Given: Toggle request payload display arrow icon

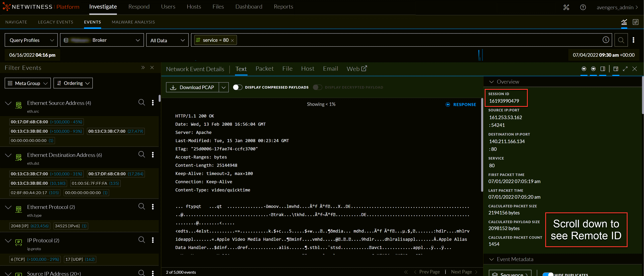Looking at the screenshot, I should (584, 69).
